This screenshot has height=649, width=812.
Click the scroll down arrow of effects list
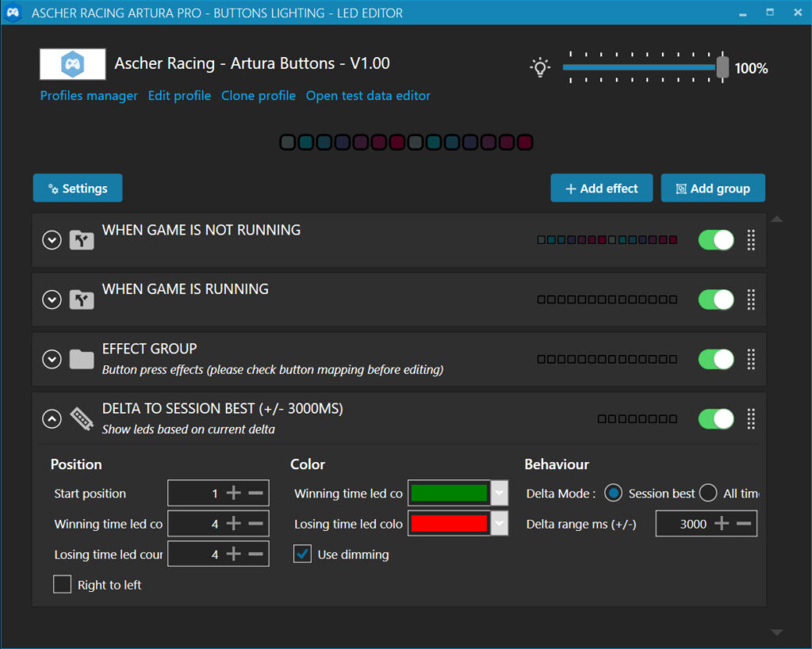point(776,632)
